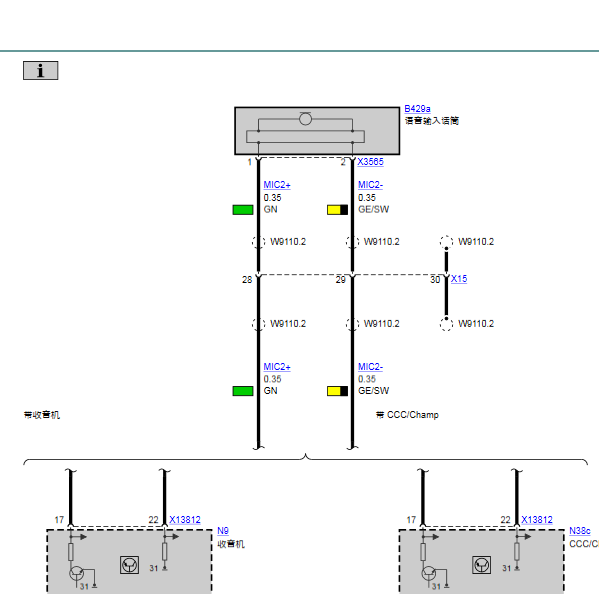Screen dimensions: 599x594
Task: Click pin number 29 on connector X15
Action: 341,280
